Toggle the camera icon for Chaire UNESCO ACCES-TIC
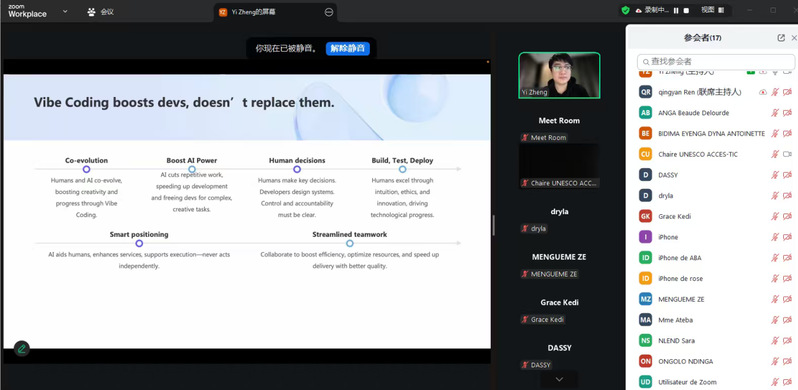This screenshot has width=798, height=390. point(787,154)
